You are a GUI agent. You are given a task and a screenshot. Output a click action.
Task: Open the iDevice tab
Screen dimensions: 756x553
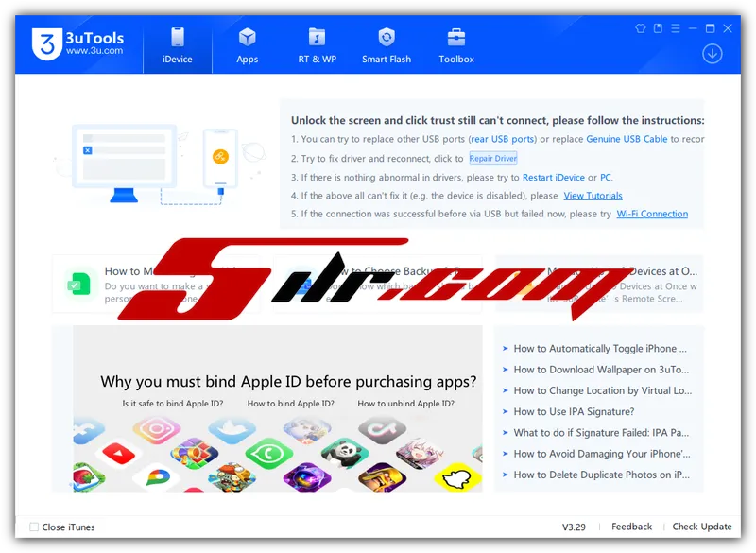(177, 45)
